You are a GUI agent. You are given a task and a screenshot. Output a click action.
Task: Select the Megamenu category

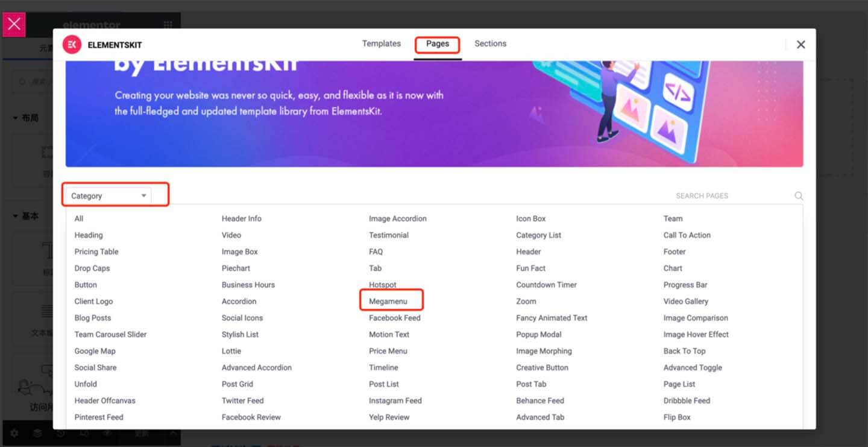click(388, 301)
